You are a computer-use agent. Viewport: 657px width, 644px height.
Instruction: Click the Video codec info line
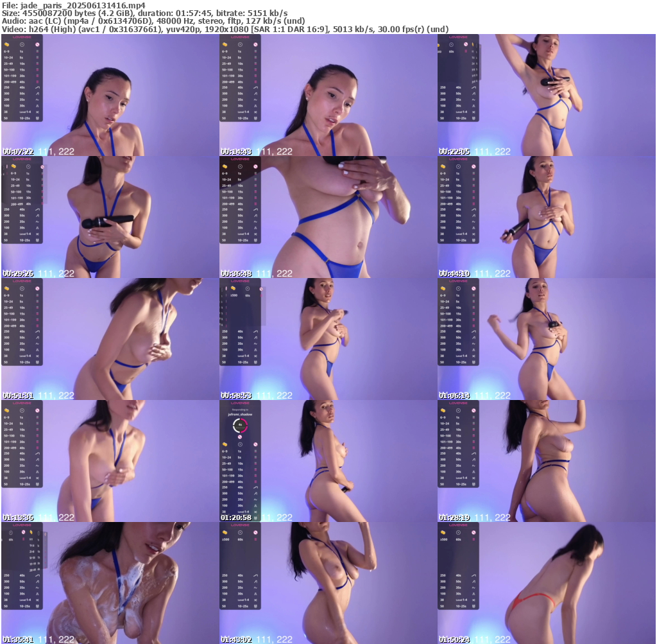click(x=225, y=30)
